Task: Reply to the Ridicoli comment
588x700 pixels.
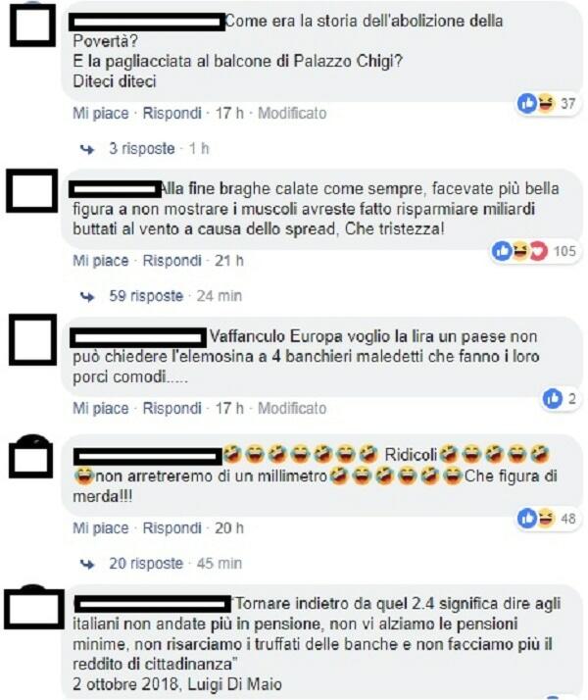Action: tap(171, 528)
